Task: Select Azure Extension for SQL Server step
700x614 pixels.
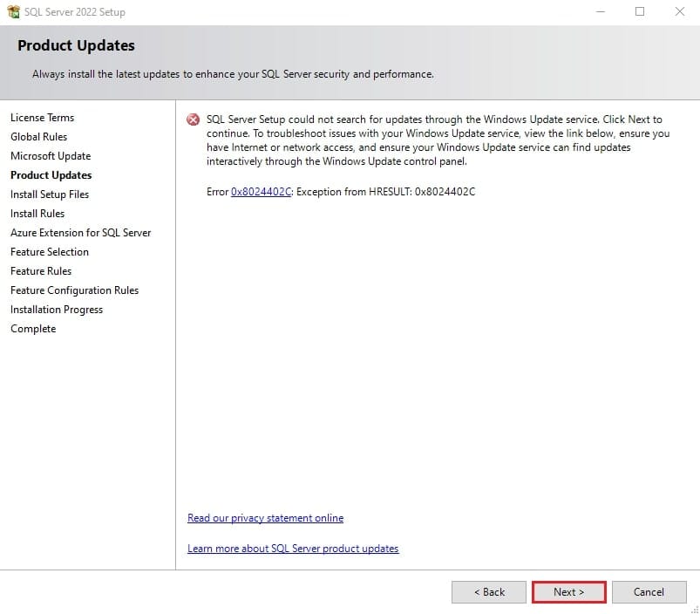Action: click(x=81, y=233)
